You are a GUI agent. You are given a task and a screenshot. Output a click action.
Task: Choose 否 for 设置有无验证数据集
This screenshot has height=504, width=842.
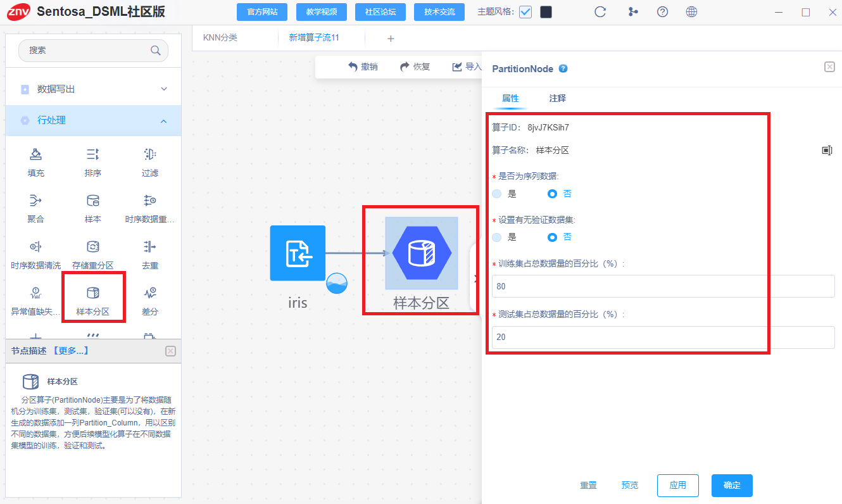tap(552, 237)
